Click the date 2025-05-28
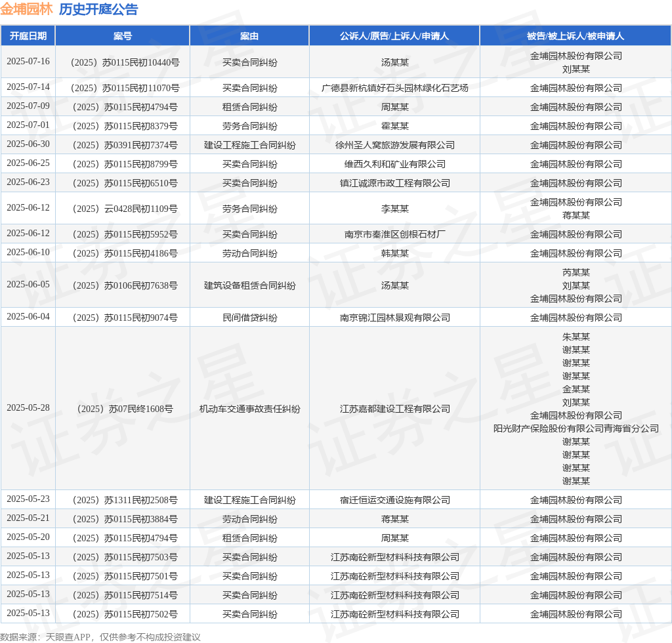The height and width of the screenshot is (643, 672). [28, 408]
